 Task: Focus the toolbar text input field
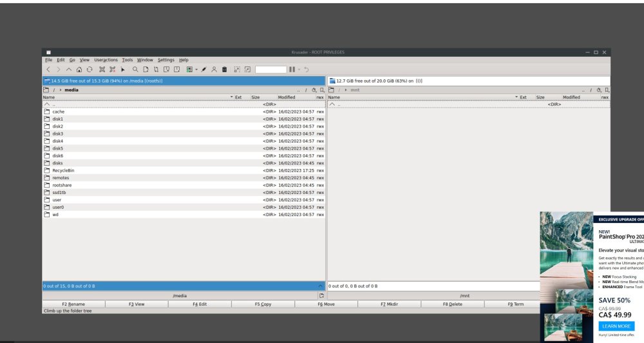tap(270, 70)
